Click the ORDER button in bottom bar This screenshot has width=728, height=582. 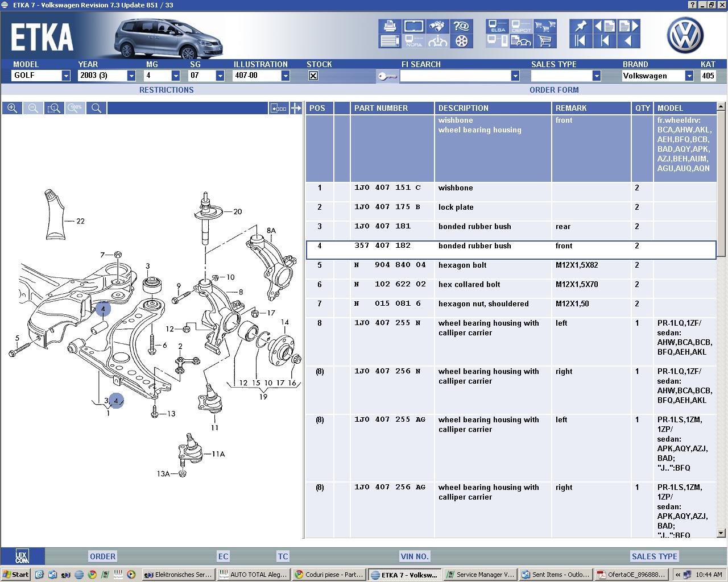(x=102, y=556)
